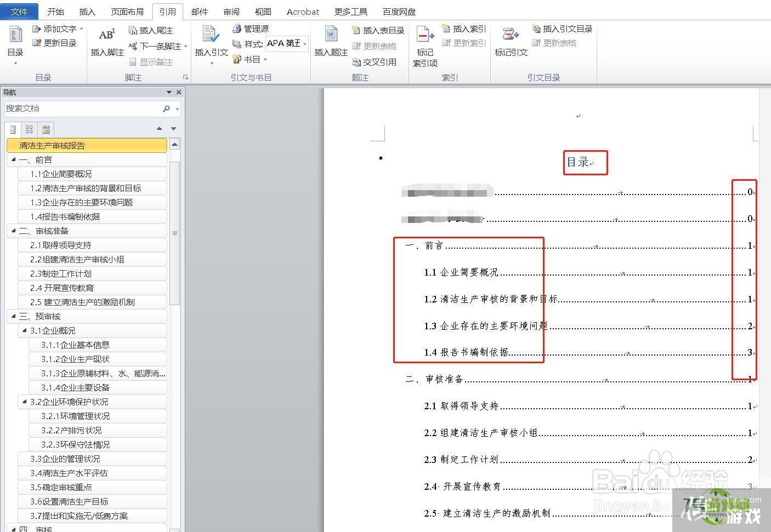Open the 目录 table of contents button
The height and width of the screenshot is (532, 771).
[15, 45]
